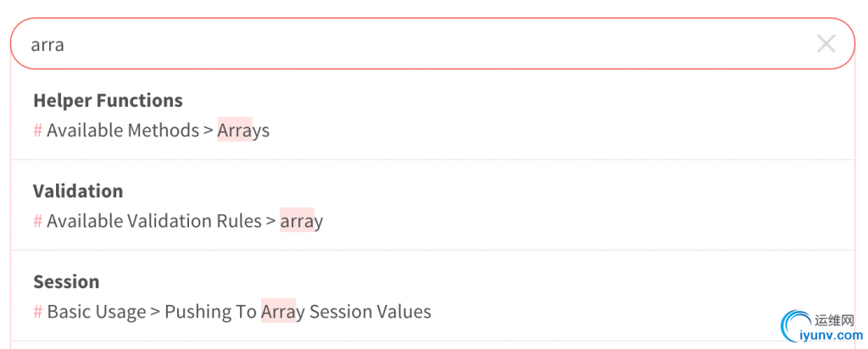Screen dimensions: 868x349
Task: Click the search box containing "arra"
Action: click(407, 44)
